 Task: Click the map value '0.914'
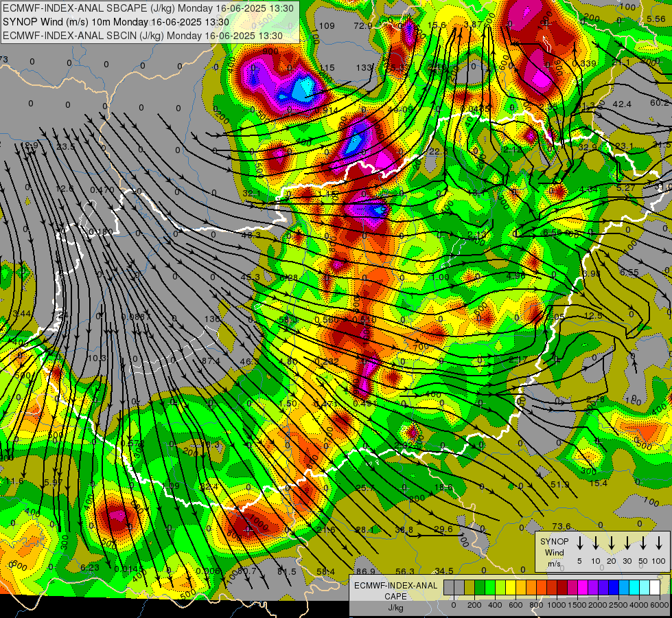coord(326,111)
